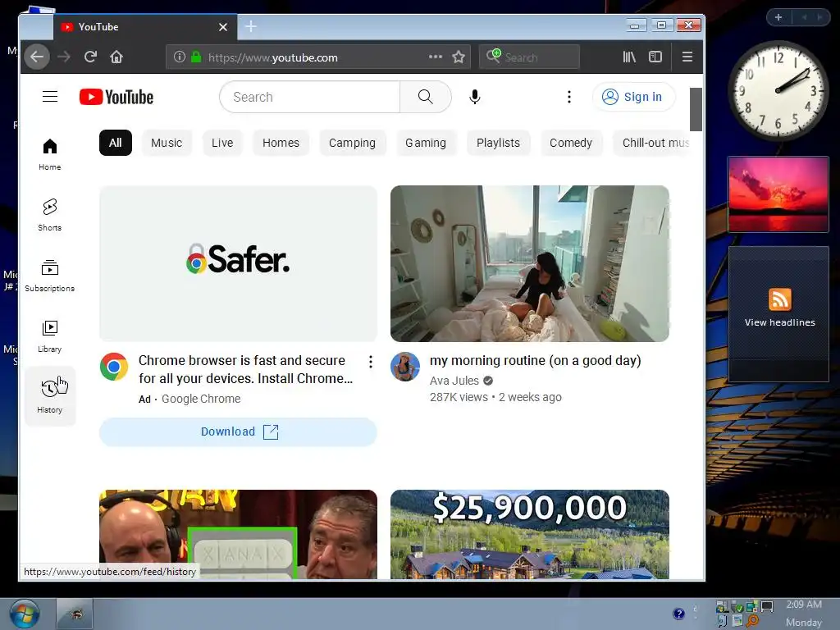Click the green padlock security icon
This screenshot has height=630, width=840.
click(196, 57)
